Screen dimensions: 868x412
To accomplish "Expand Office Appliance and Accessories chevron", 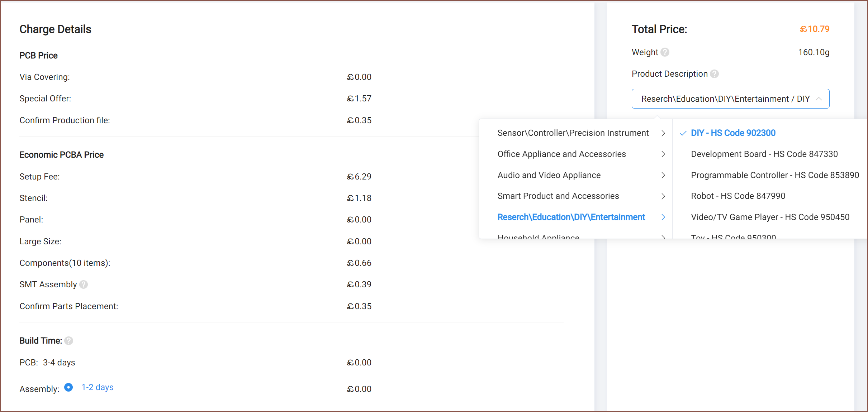I will click(x=663, y=154).
